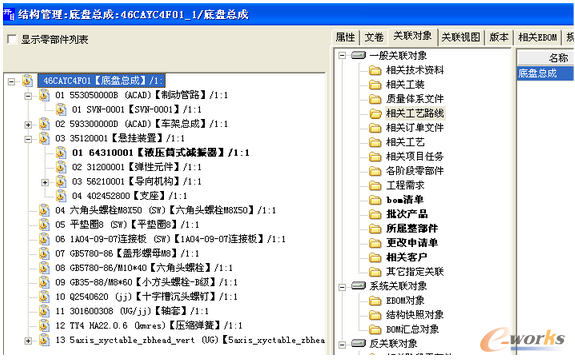Open the 关联视图 tab
The height and width of the screenshot is (362, 575).
coord(461,37)
